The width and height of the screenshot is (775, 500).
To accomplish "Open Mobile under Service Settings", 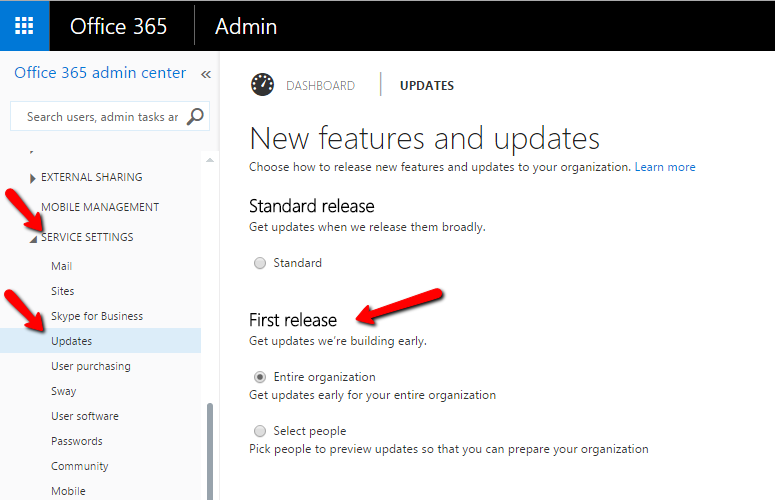I will 68,491.
